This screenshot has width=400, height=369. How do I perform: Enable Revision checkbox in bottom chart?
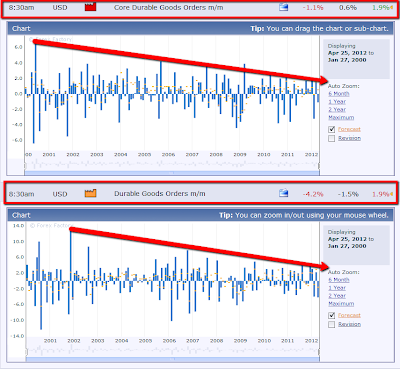331,324
